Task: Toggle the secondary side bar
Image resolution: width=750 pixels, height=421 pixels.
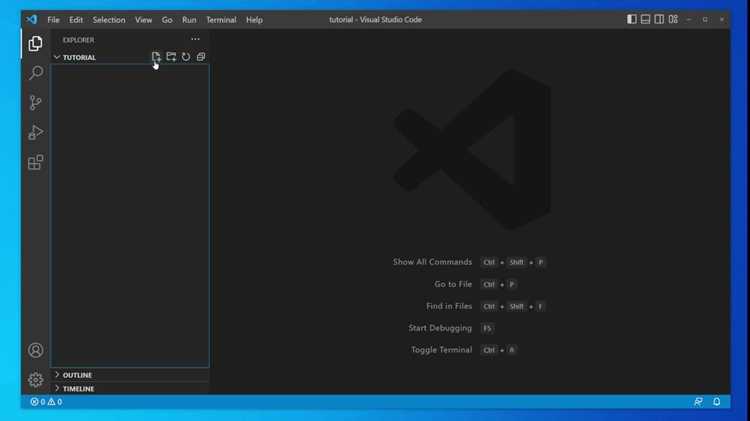Action: pos(659,20)
